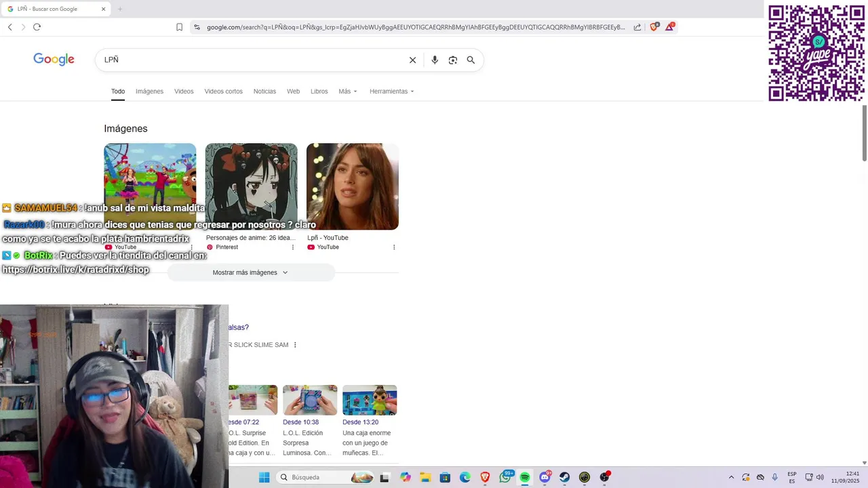This screenshot has width=868, height=488.
Task: Click the Google search input containing LPÑ
Action: tap(251, 60)
